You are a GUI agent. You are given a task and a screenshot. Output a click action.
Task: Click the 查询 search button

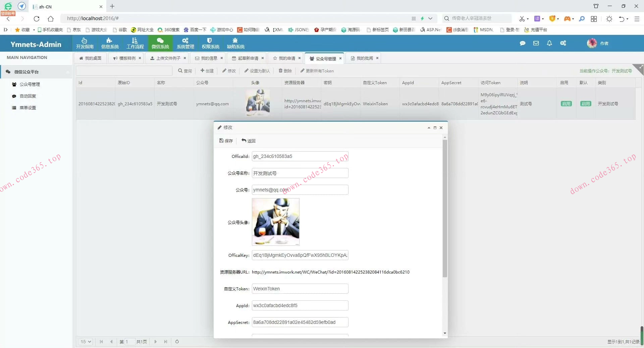(185, 71)
